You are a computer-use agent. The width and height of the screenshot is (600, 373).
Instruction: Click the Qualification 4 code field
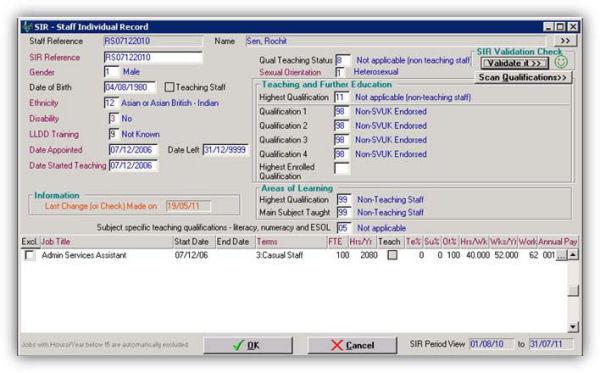(341, 154)
